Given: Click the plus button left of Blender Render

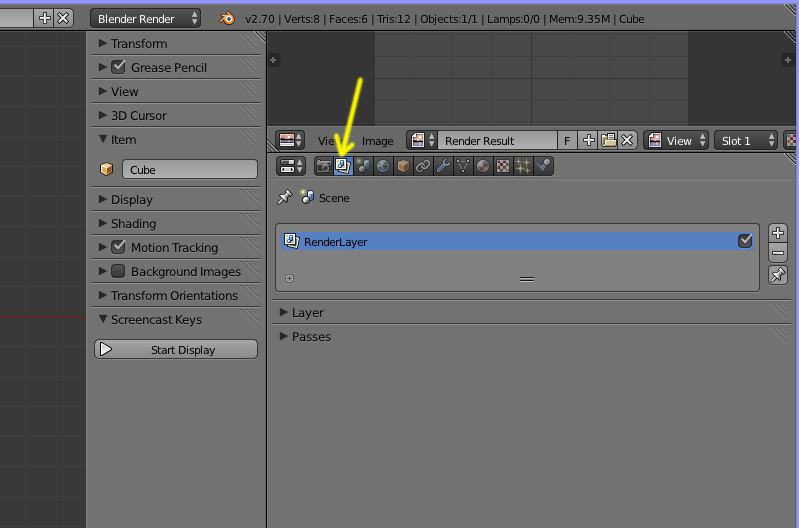Looking at the screenshot, I should coord(44,18).
